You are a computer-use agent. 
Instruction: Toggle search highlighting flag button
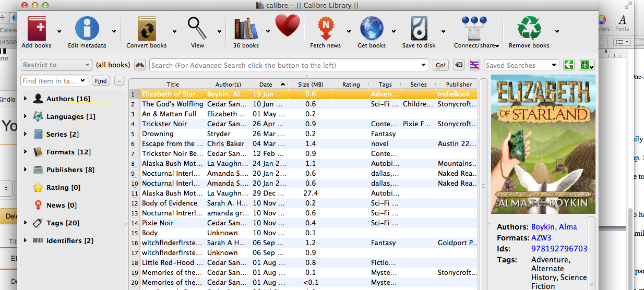coord(474,65)
